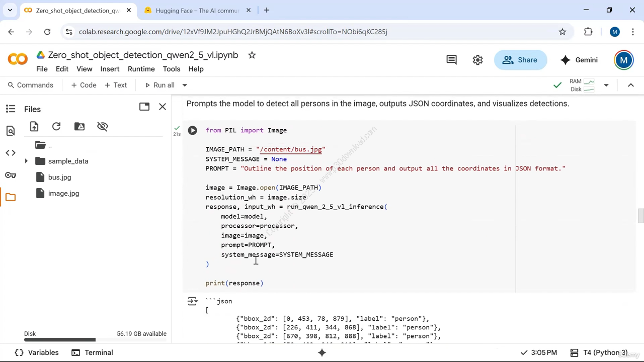The height and width of the screenshot is (362, 644).
Task: Open the comments panel icon
Action: click(x=451, y=60)
